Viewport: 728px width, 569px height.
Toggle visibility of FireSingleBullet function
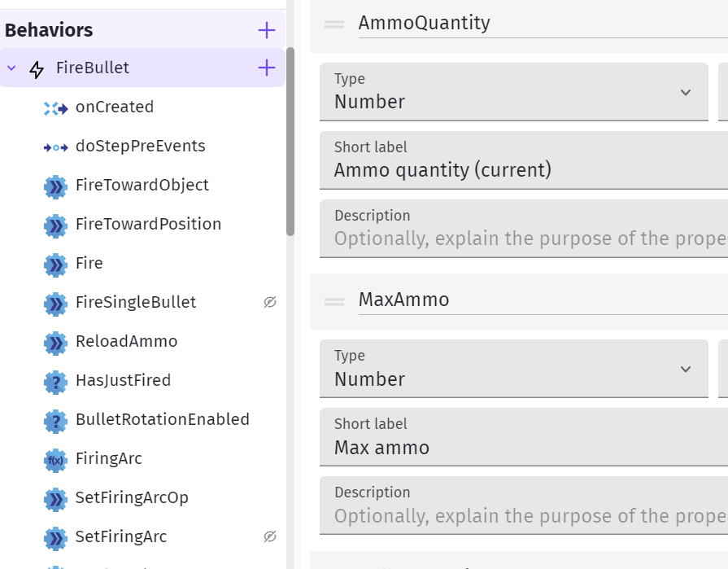(x=270, y=302)
